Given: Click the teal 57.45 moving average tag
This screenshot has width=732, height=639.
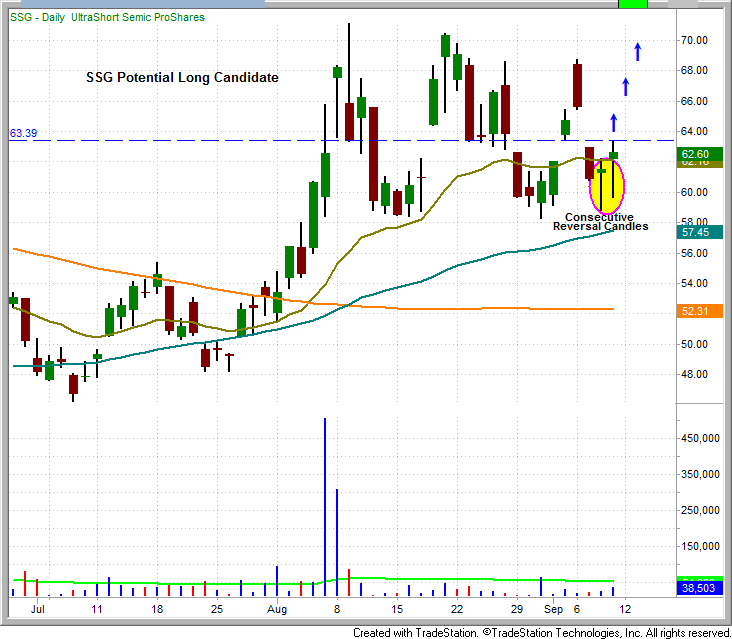Looking at the screenshot, I should pos(699,232).
